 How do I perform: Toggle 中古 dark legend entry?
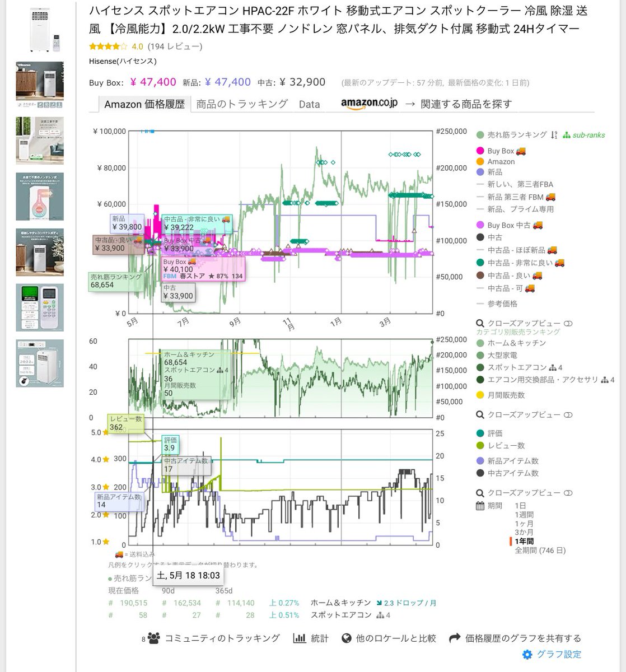[489, 237]
